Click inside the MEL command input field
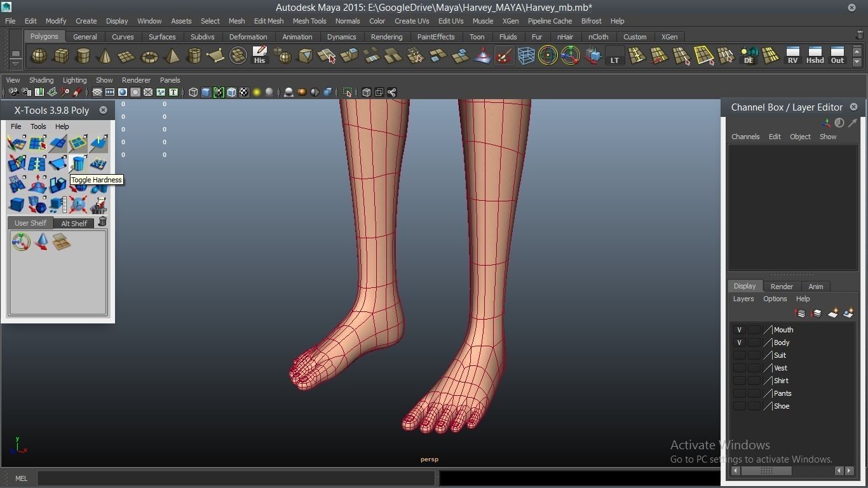This screenshot has height=488, width=868. pos(235,478)
